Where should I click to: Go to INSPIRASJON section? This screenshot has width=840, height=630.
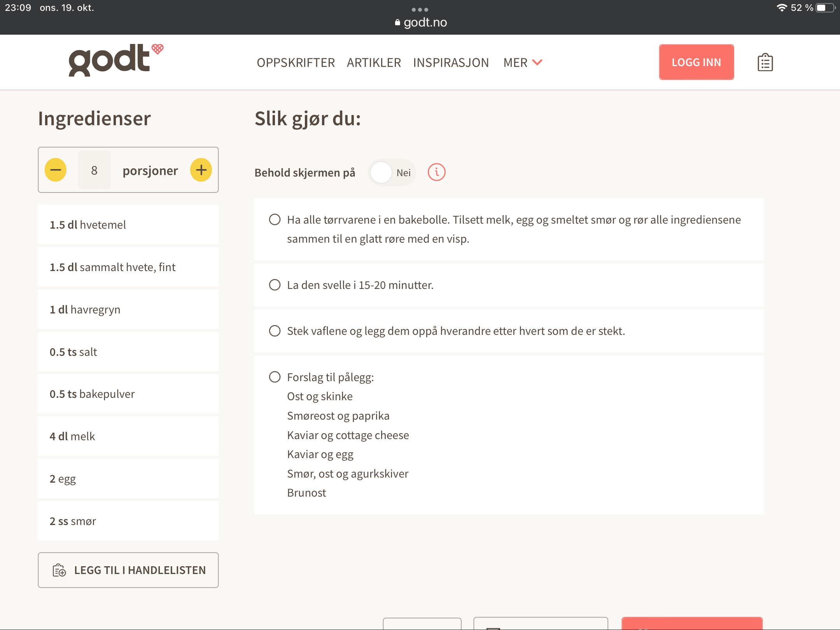coord(451,63)
